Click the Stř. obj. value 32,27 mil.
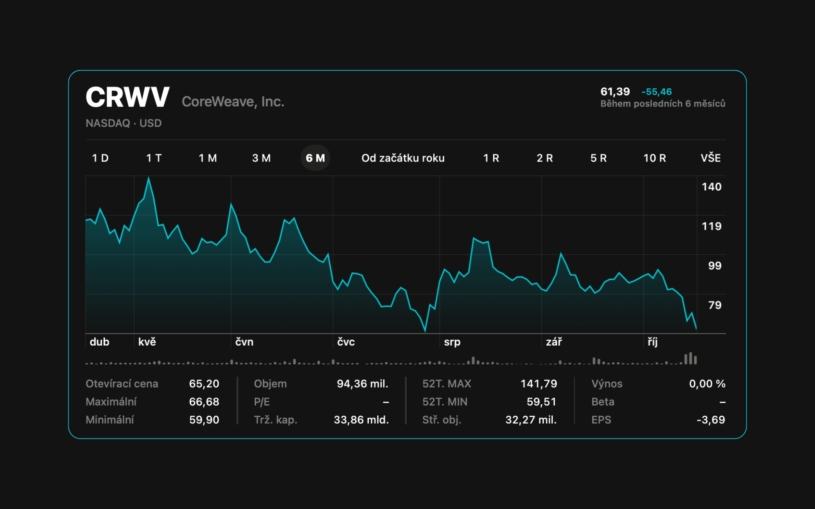815x509 pixels. tap(531, 420)
